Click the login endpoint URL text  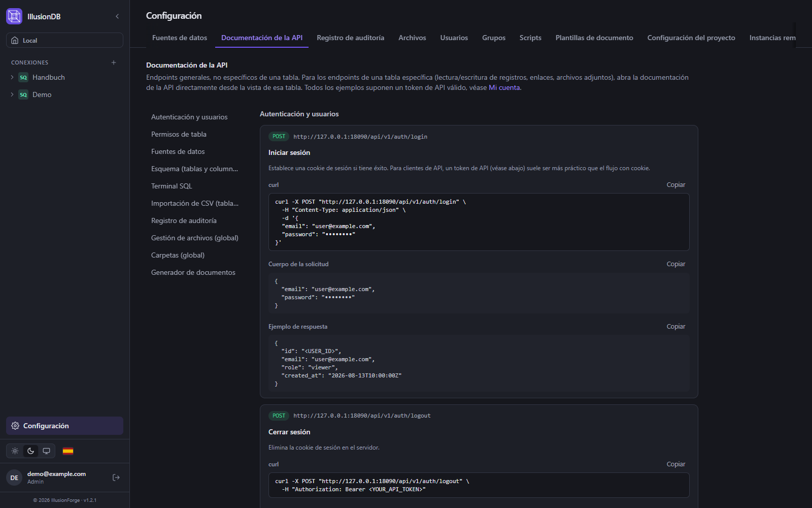click(x=360, y=137)
